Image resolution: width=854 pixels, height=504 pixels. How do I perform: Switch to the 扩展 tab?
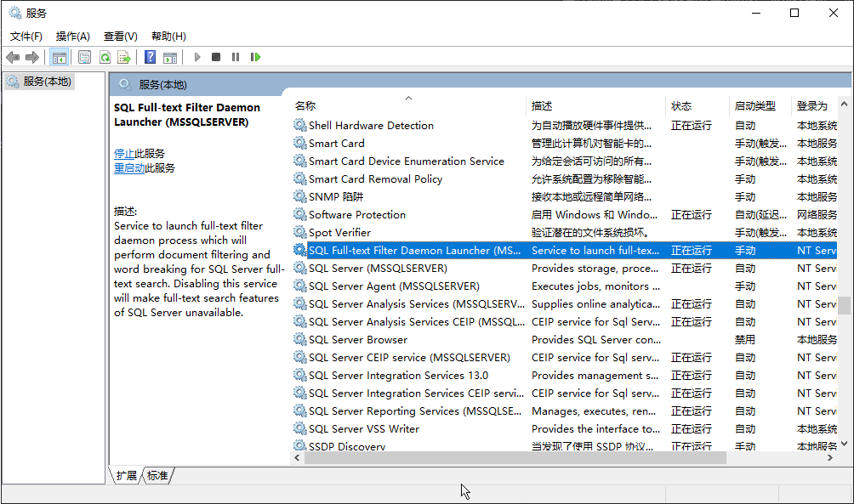(126, 476)
